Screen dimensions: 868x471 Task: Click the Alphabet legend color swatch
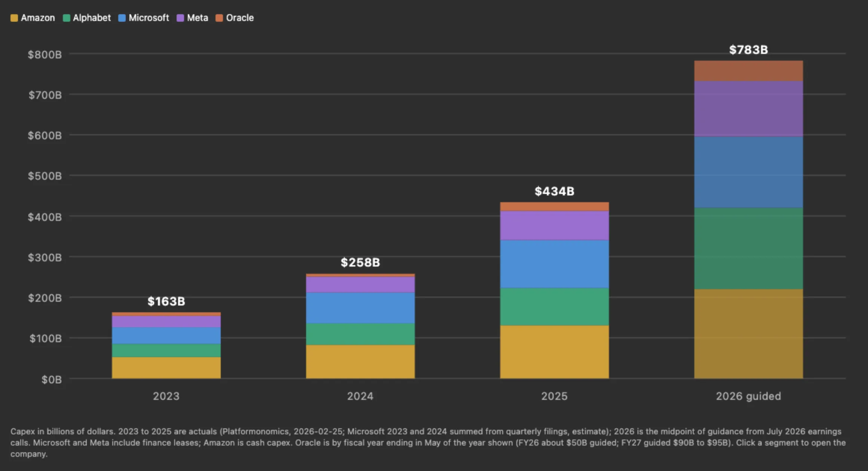tap(67, 18)
